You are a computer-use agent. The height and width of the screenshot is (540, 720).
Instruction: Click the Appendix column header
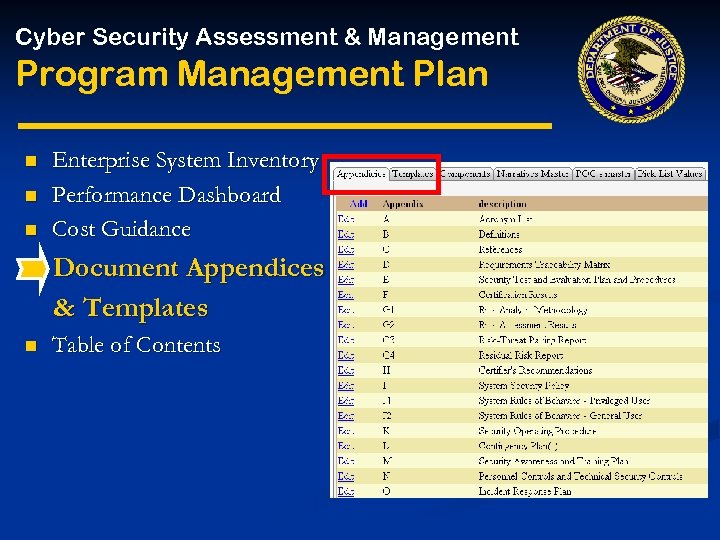tap(403, 204)
